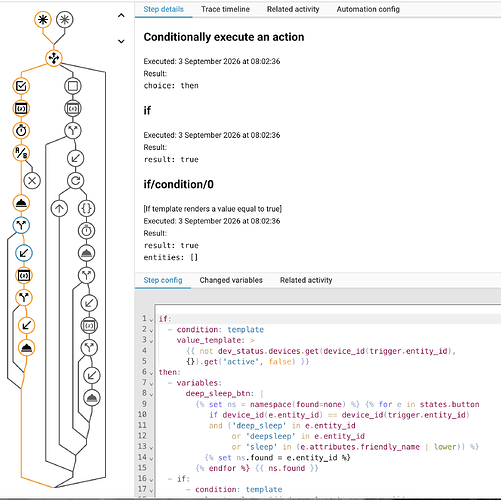Viewport: 501px width, 500px height.
Task: Click the orange service bell above the blue fork
Action: 21,203
